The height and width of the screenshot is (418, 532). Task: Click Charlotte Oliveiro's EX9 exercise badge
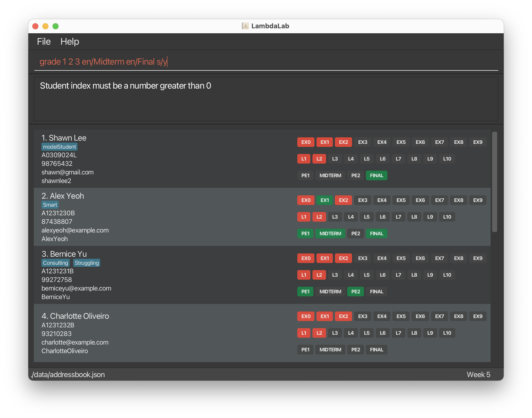477,316
